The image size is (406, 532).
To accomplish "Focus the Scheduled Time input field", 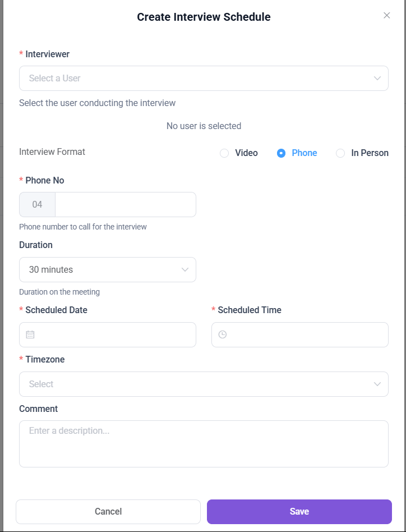I will 306,334.
